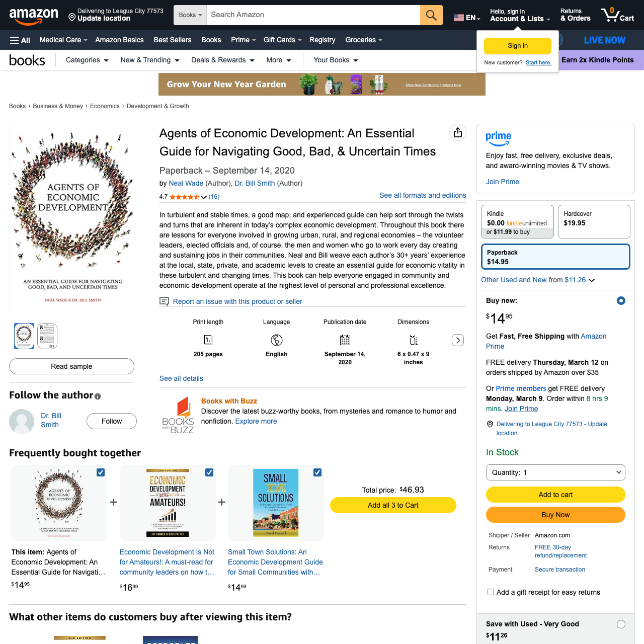Open the Quantity dropdown

[x=555, y=472]
